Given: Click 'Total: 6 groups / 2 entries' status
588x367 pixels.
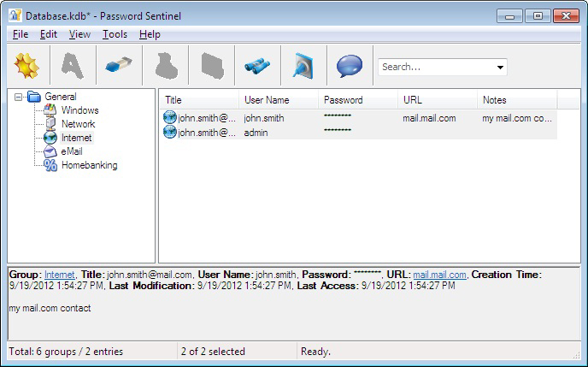Looking at the screenshot, I should click(66, 352).
